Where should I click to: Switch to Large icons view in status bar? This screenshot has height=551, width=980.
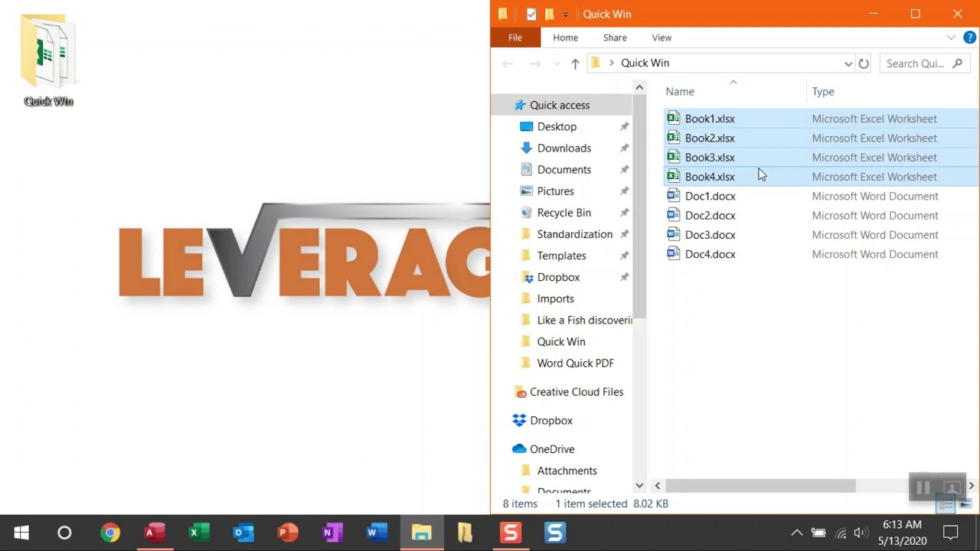pyautogui.click(x=965, y=504)
